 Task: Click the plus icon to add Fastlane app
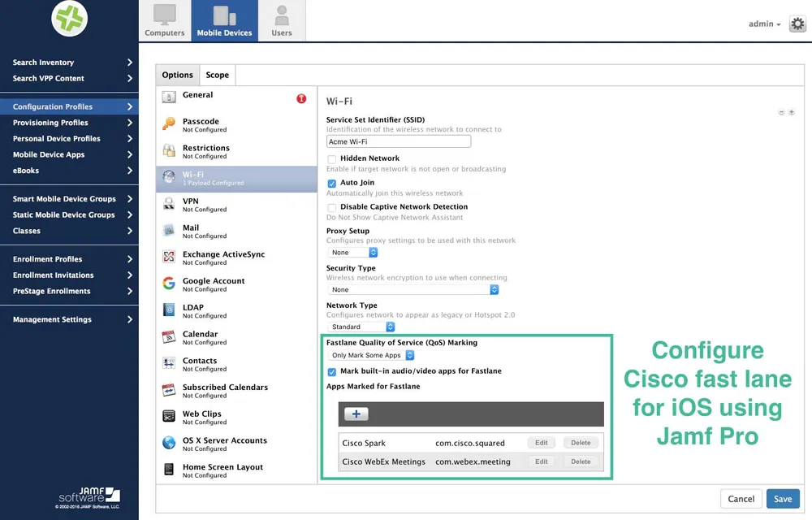(356, 414)
